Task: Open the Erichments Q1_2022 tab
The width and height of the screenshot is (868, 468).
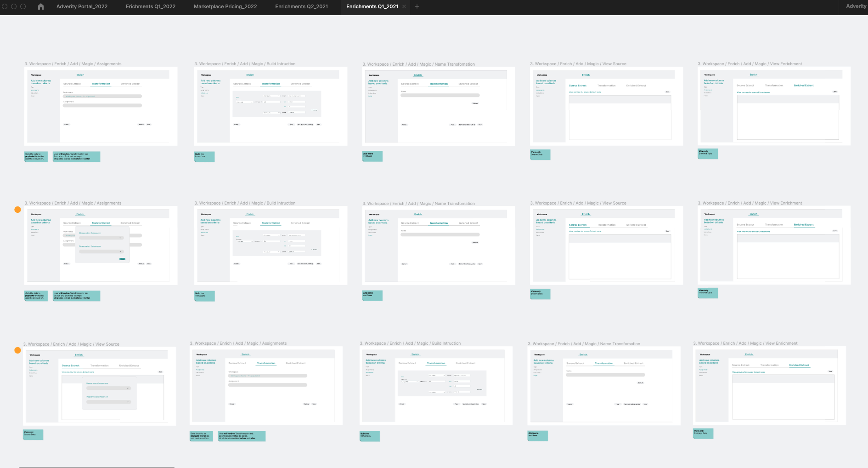Action: pos(151,6)
